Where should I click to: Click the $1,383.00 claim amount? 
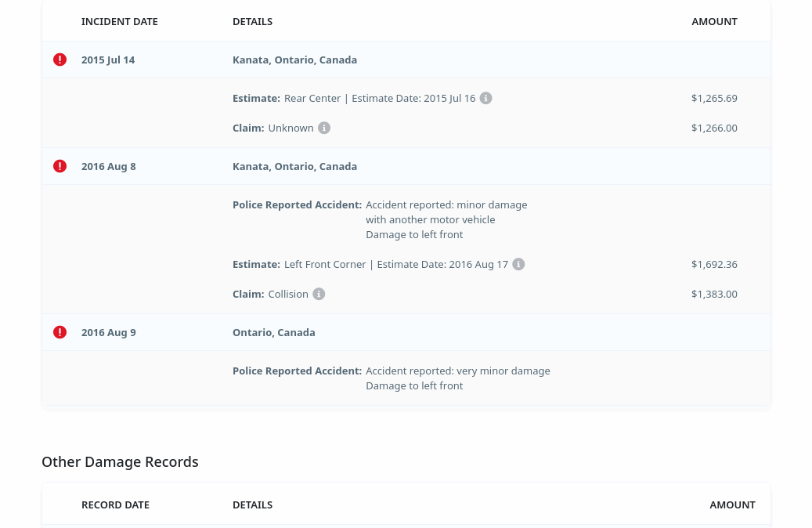[x=714, y=294]
